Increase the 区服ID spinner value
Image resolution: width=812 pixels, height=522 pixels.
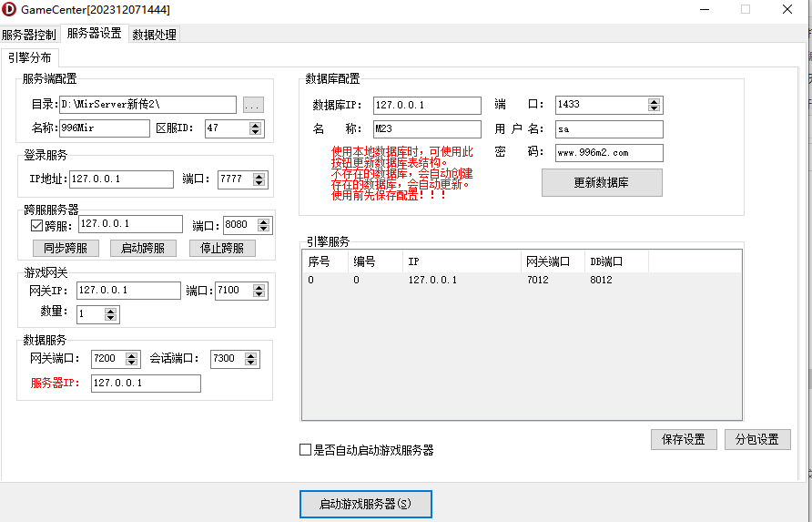258,124
